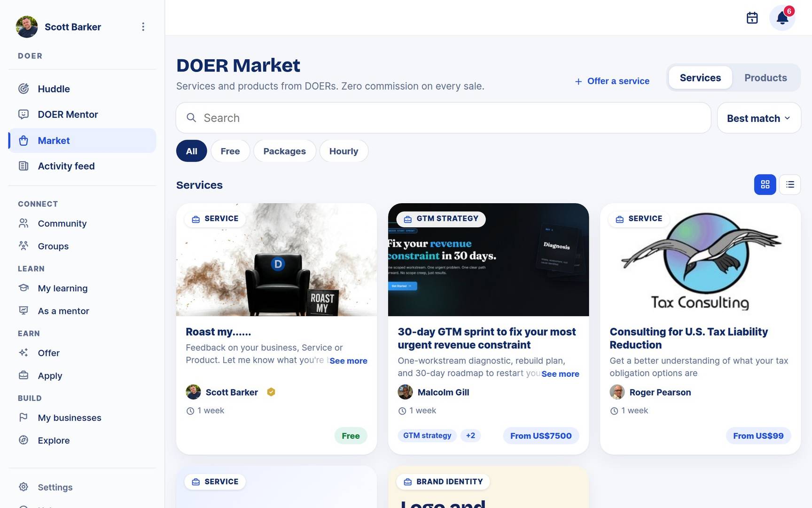The height and width of the screenshot is (508, 812).
Task: Click the Activity feed newspaper icon
Action: (x=23, y=166)
